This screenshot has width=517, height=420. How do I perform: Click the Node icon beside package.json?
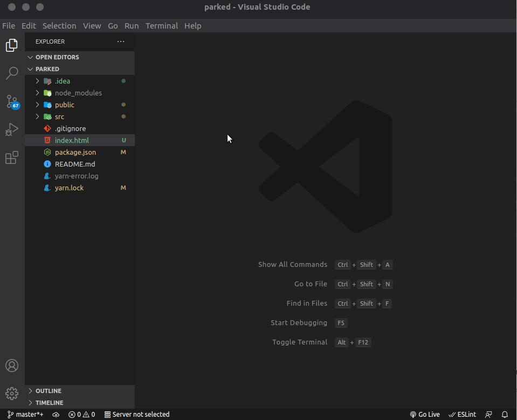(47, 152)
